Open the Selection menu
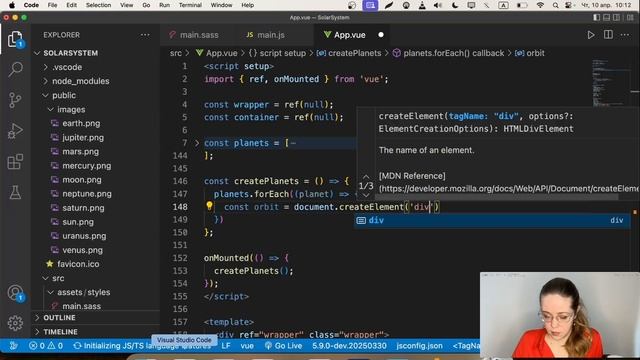This screenshot has height=360, width=640. 98,5
